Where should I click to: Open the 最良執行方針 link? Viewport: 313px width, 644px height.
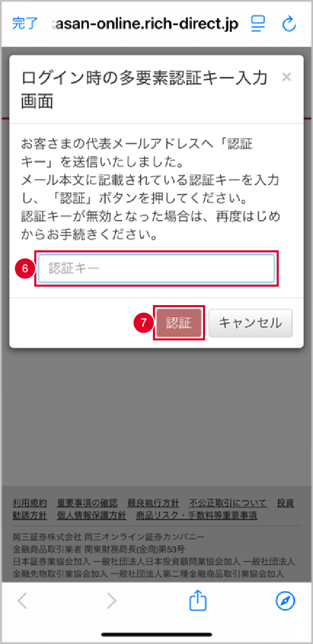point(153,503)
